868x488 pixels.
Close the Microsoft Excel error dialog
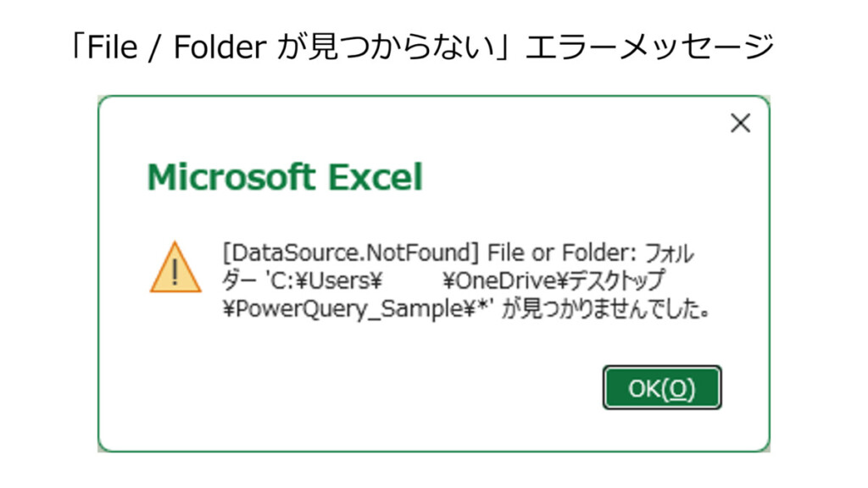(740, 124)
